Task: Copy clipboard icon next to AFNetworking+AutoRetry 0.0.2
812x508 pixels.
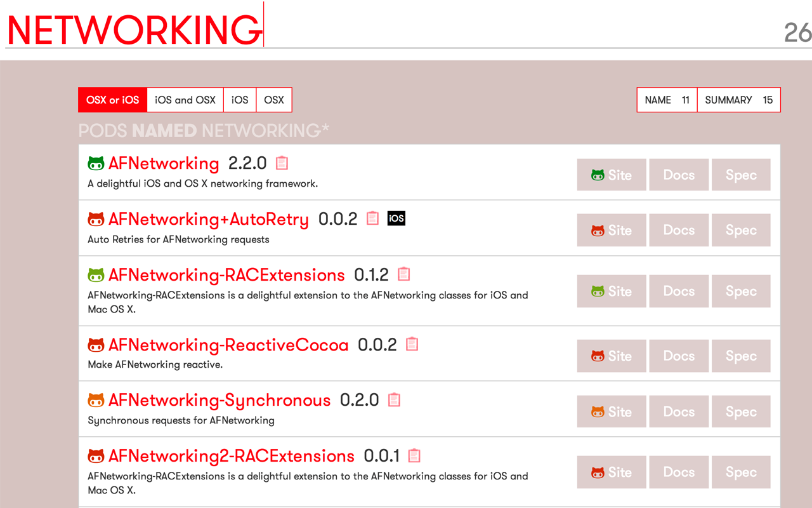Action: coord(373,218)
